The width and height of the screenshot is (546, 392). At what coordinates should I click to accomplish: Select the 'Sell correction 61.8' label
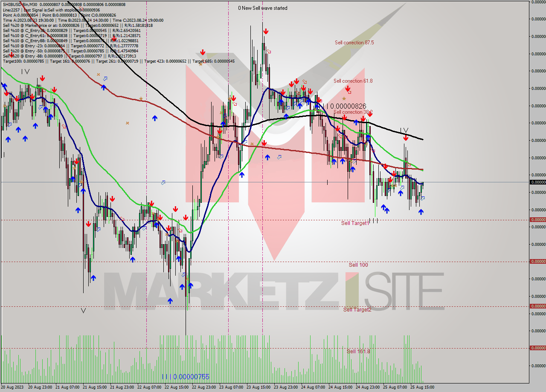353,81
